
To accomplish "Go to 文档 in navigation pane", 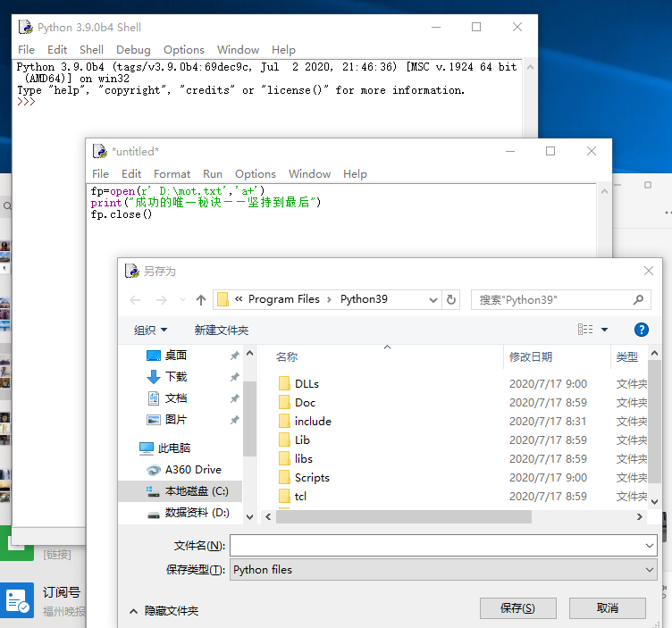I will click(176, 398).
